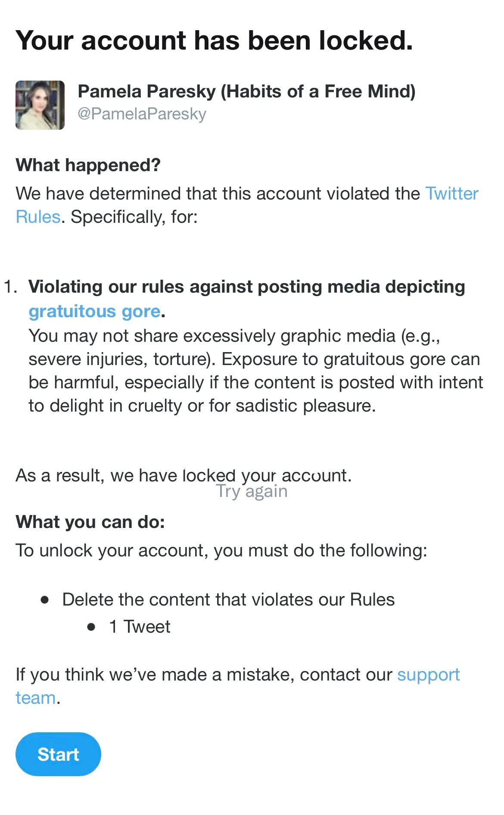This screenshot has width=504, height=815.
Task: Open the Twitter Rules link
Action: 451,194
